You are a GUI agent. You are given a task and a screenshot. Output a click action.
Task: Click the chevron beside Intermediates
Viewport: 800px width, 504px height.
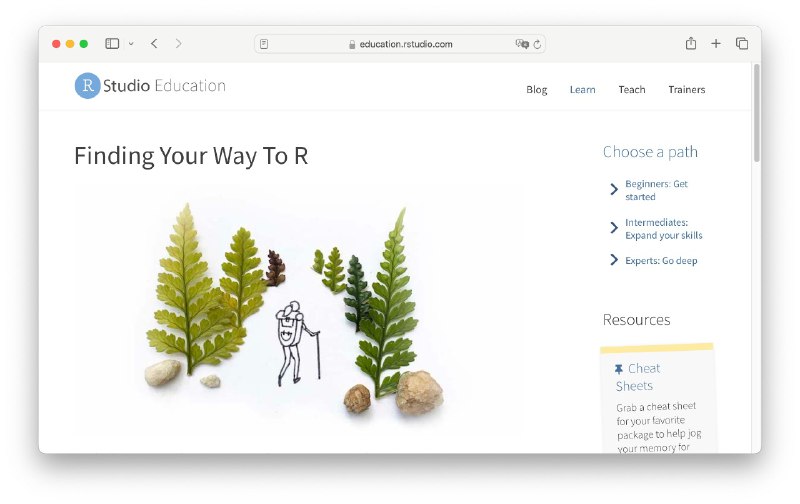614,228
